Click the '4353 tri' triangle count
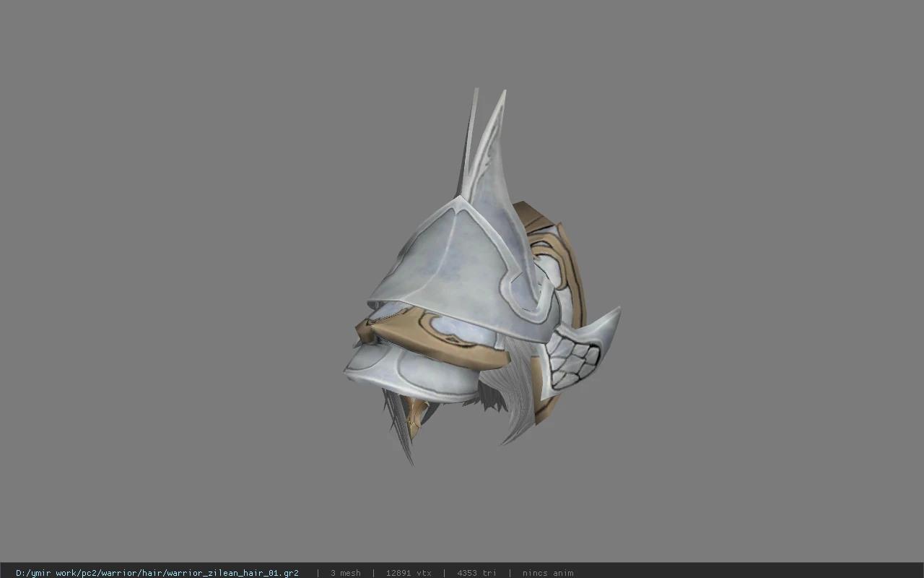The height and width of the screenshot is (578, 924). click(476, 573)
